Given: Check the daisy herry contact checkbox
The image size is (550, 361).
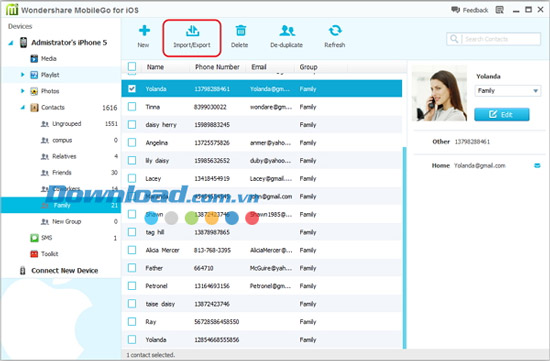Looking at the screenshot, I should pyautogui.click(x=132, y=125).
